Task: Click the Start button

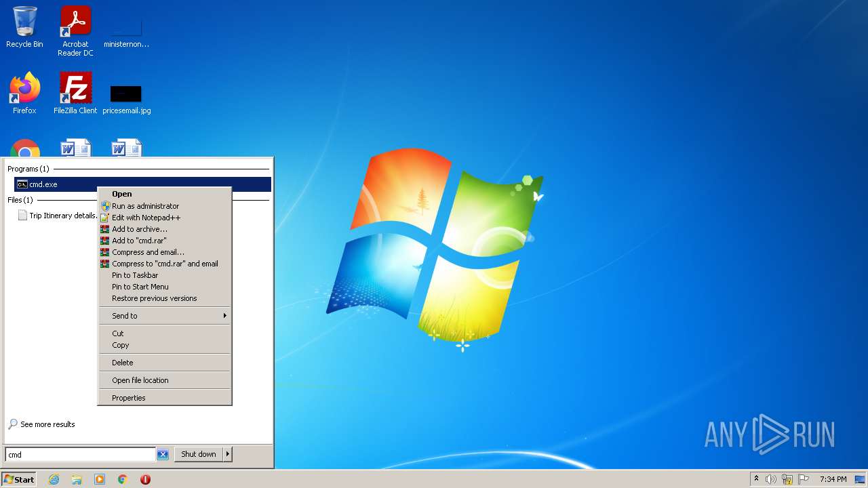Action: coord(19,479)
